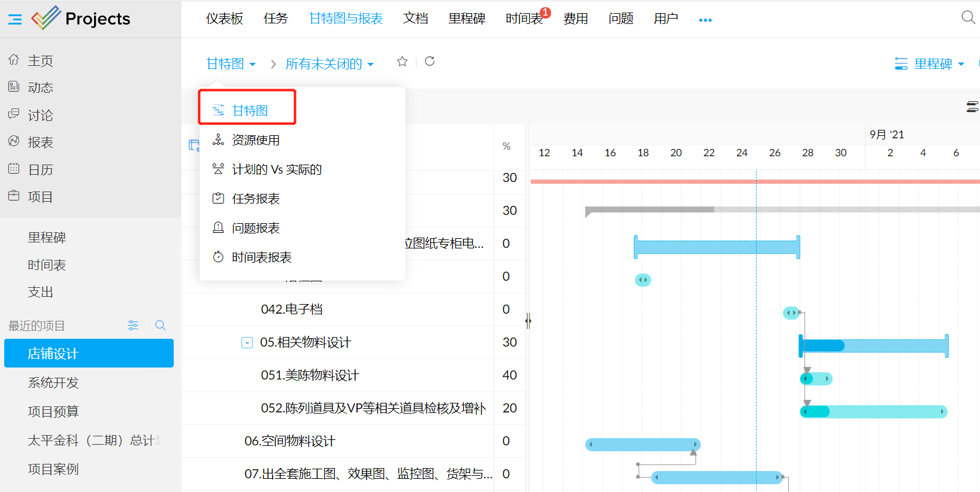
Task: Choose 计划的 Vs 实际的 menu entry
Action: click(x=277, y=169)
